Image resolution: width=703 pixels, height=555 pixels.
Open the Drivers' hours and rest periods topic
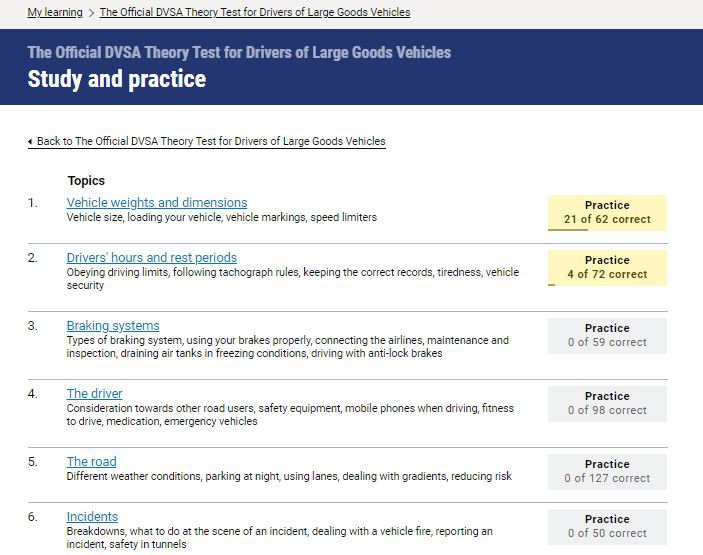(151, 257)
